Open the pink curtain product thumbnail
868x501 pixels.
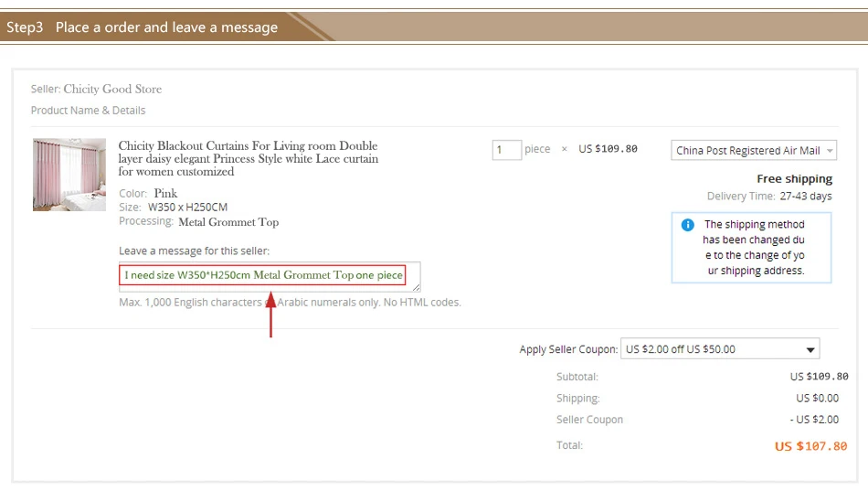pos(69,175)
